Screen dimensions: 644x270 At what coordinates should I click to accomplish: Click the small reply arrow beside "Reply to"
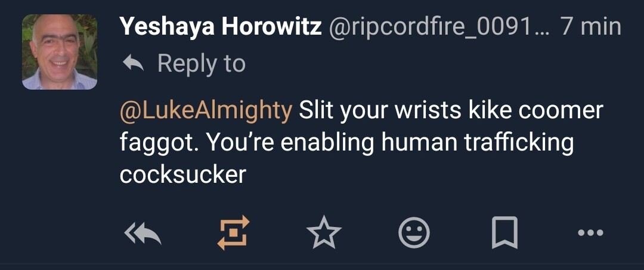133,63
